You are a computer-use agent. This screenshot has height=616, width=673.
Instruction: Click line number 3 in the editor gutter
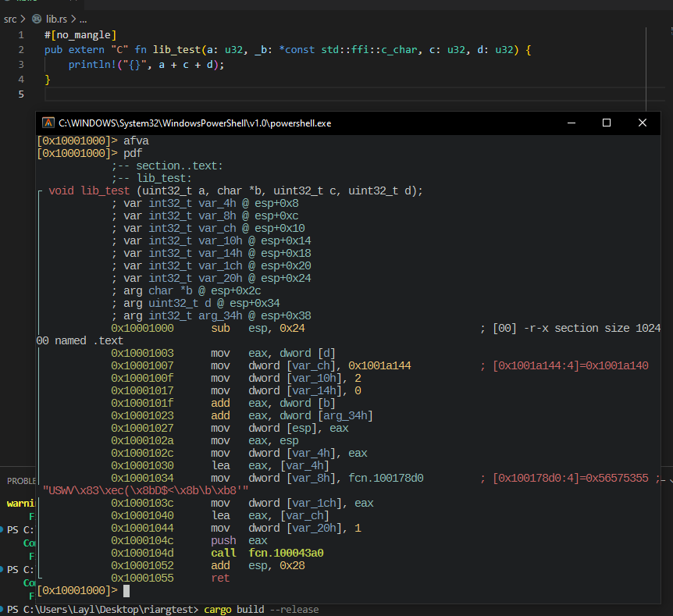coord(20,64)
